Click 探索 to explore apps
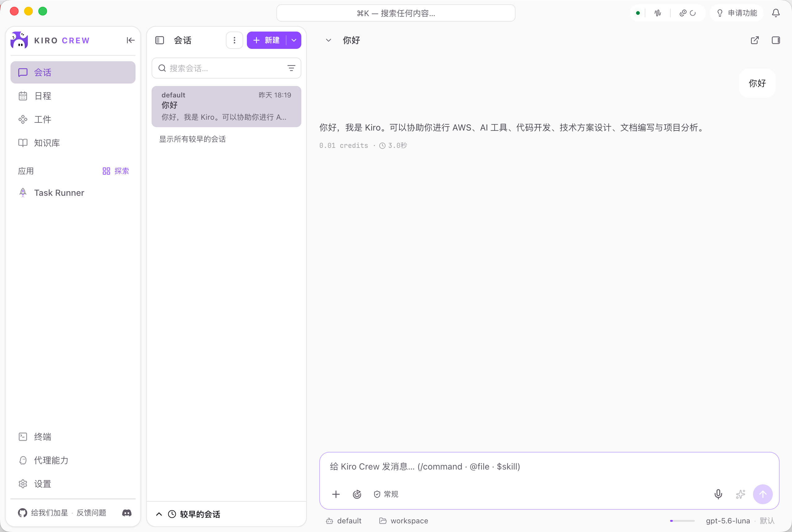The image size is (792, 532). [116, 171]
